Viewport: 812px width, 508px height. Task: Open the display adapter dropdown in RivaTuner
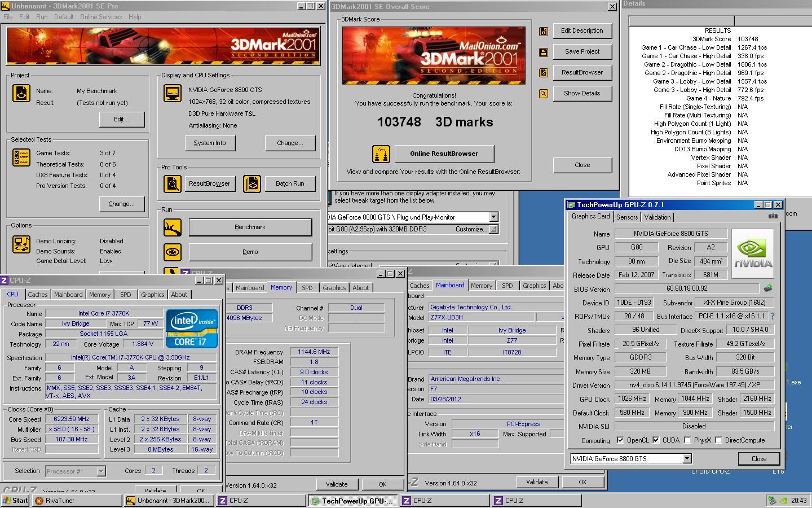point(493,217)
